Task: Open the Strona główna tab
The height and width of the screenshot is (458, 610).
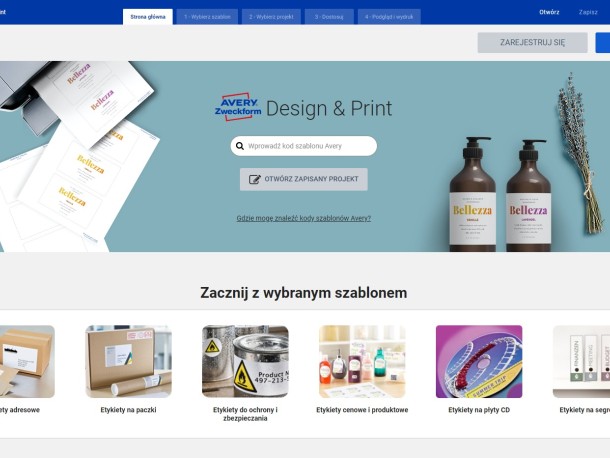Action: 148,17
